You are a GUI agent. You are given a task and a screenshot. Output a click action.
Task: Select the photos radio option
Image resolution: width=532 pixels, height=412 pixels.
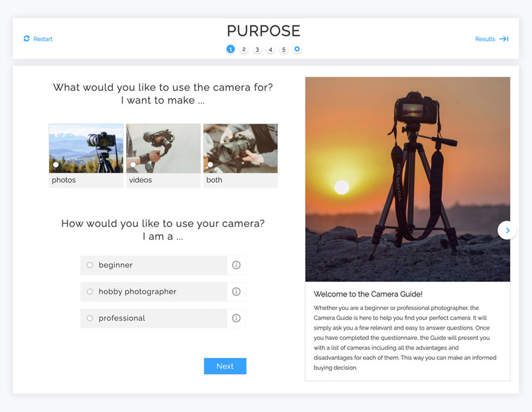(x=56, y=165)
